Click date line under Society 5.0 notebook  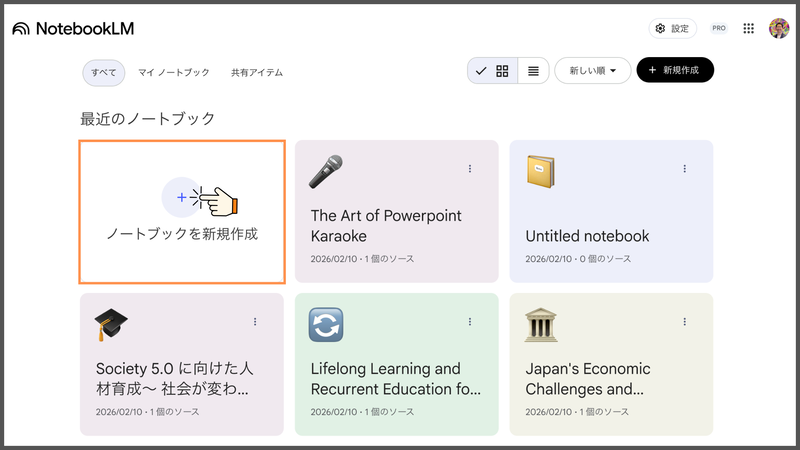(x=147, y=412)
